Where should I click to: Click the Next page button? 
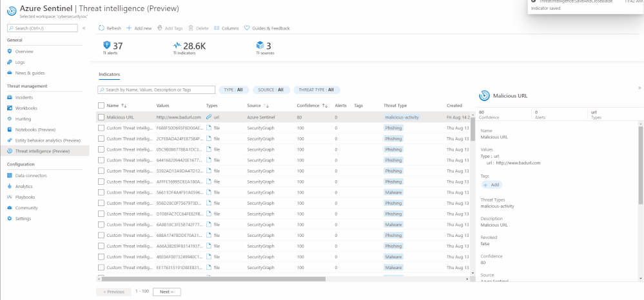[167, 292]
